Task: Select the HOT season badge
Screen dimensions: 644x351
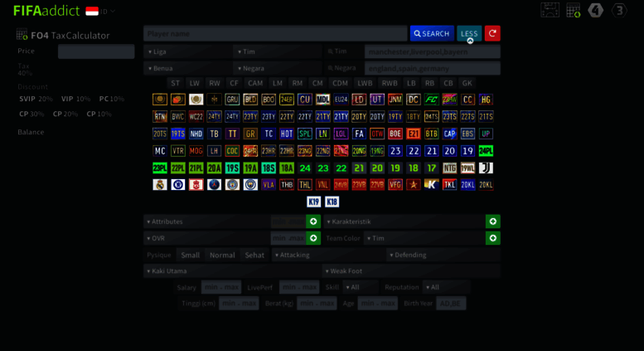Action: pyautogui.click(x=287, y=134)
